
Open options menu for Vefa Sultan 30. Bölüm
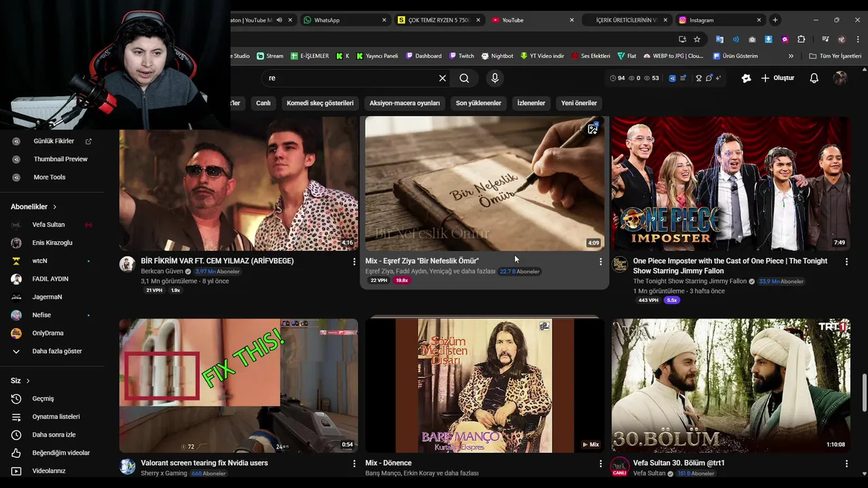[x=846, y=464]
